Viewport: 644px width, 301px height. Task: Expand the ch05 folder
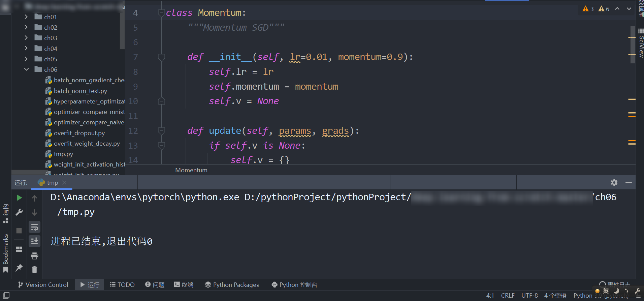[x=26, y=59]
